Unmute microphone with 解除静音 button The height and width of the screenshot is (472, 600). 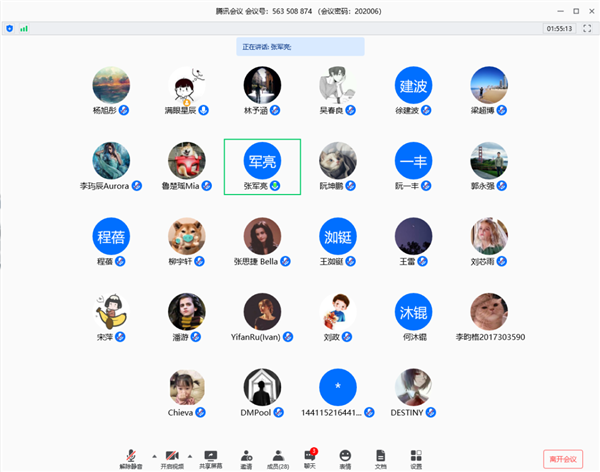(x=131, y=457)
